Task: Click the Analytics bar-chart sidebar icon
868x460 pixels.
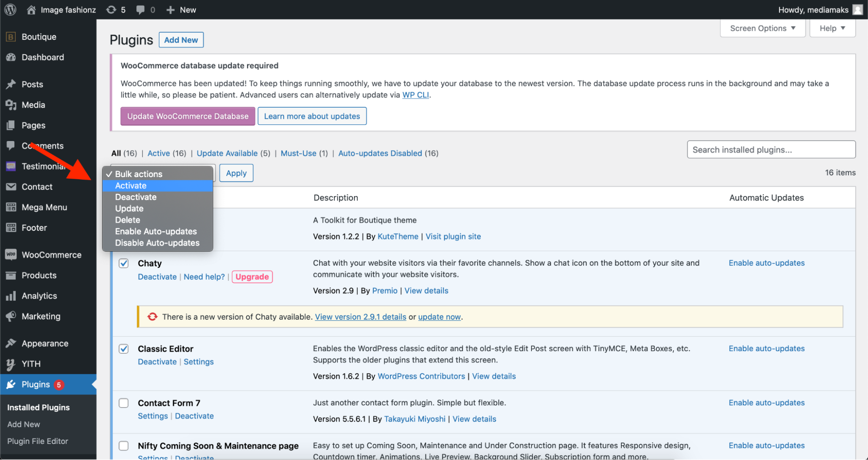Action: pyautogui.click(x=10, y=296)
